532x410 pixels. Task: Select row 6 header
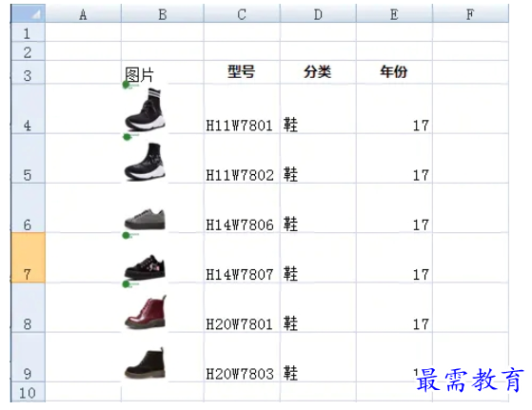29,208
